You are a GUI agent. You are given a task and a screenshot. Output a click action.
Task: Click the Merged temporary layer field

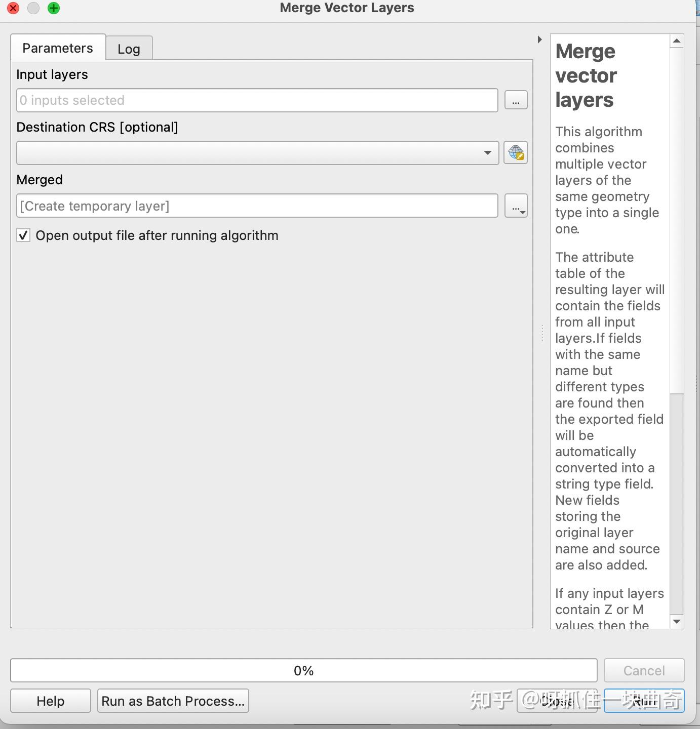253,206
